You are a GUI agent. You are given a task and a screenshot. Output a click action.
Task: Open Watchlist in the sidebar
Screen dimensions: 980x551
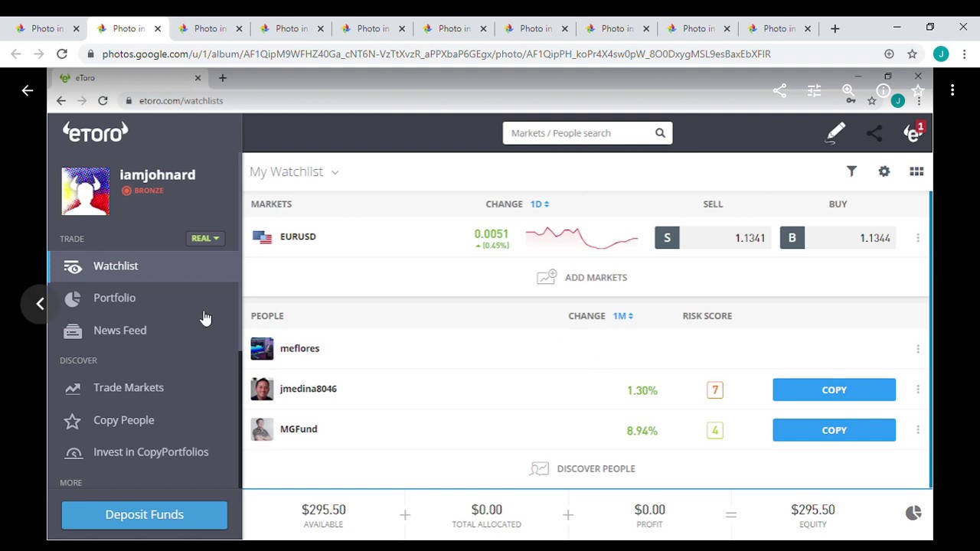144,266
